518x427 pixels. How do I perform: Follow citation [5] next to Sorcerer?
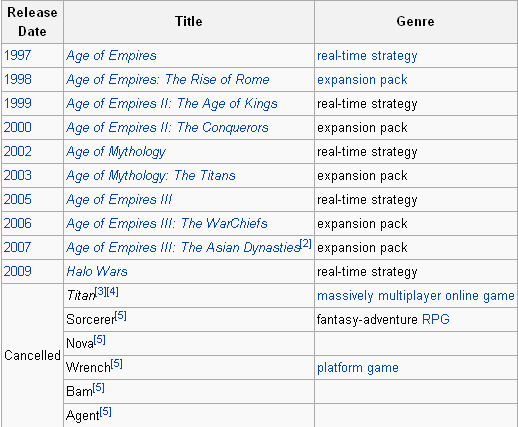pos(120,315)
